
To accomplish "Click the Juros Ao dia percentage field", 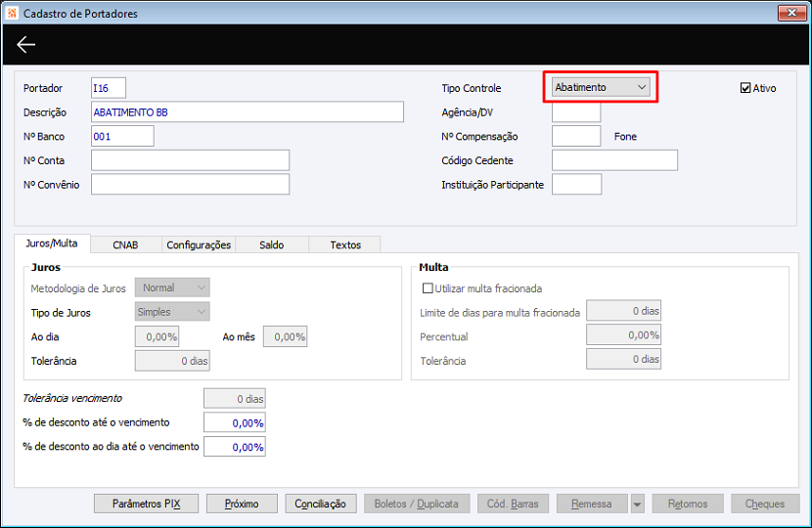I will click(x=157, y=336).
